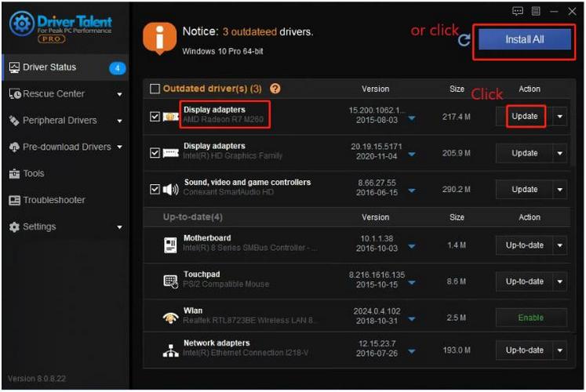Open the Settings menu item
The height and width of the screenshot is (392, 586).
tap(66, 227)
